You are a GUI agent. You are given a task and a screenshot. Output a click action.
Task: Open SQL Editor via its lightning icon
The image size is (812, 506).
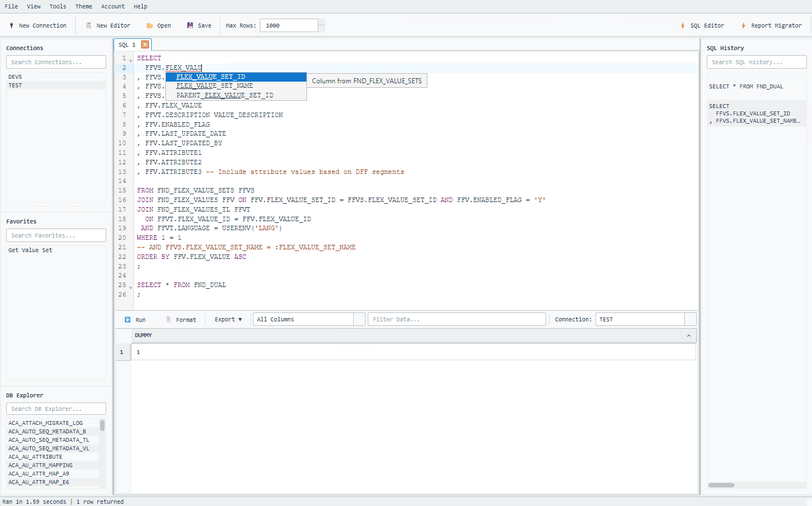tap(683, 26)
